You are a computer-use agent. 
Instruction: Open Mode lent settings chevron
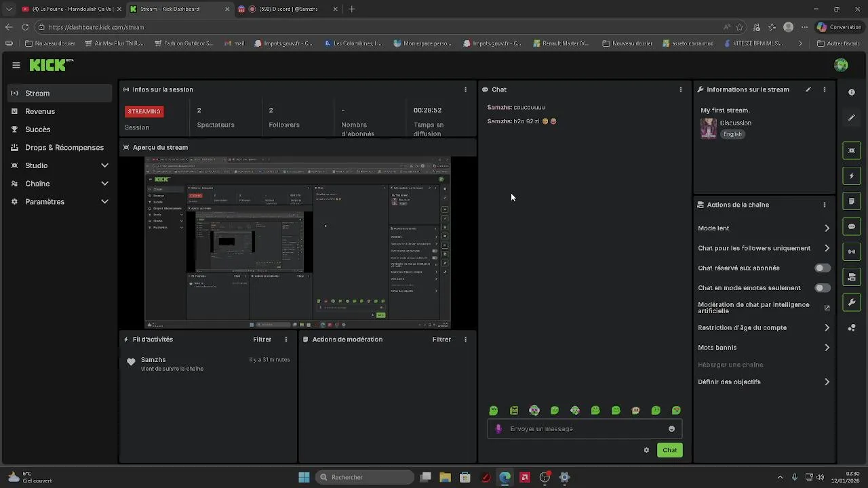[x=827, y=228]
